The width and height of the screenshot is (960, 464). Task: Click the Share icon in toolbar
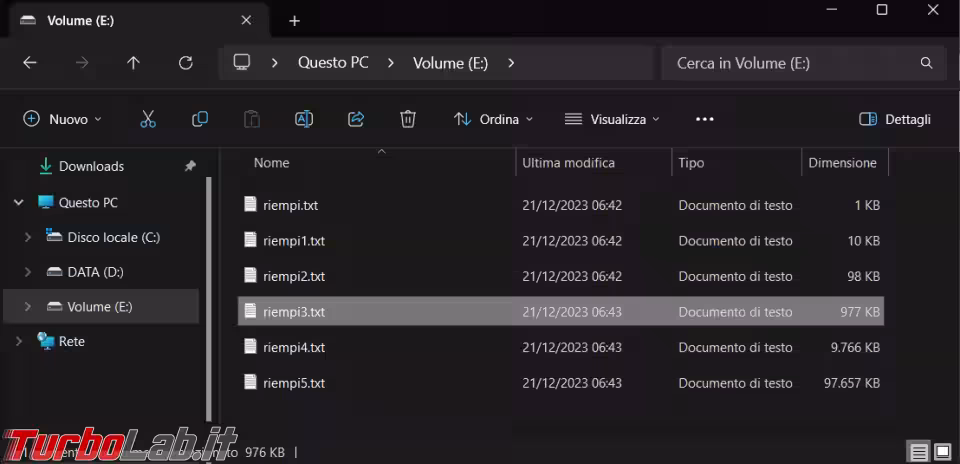356,119
